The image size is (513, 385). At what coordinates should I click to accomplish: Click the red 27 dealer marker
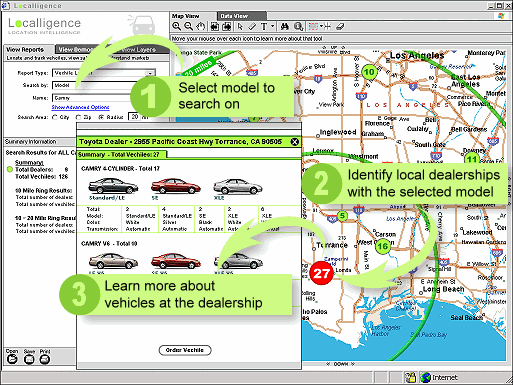click(x=321, y=273)
